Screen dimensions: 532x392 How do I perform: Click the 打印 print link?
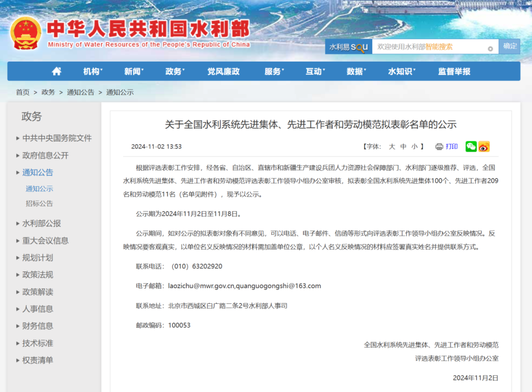tap(452, 146)
